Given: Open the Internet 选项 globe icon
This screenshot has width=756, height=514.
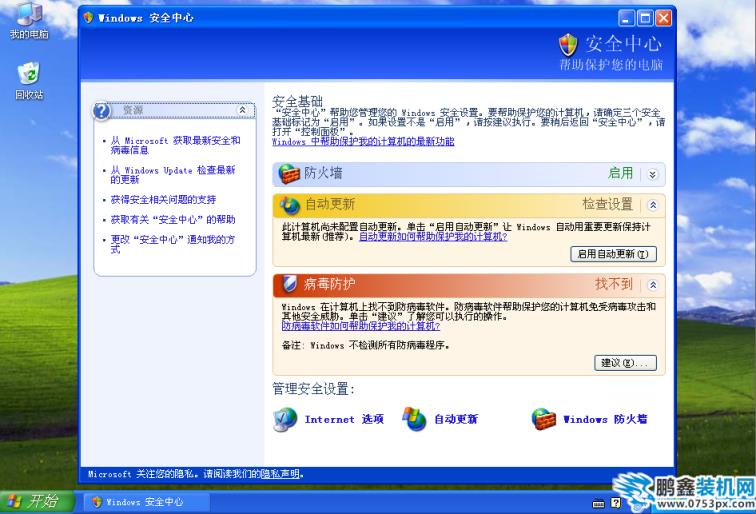Looking at the screenshot, I should pyautogui.click(x=285, y=419).
